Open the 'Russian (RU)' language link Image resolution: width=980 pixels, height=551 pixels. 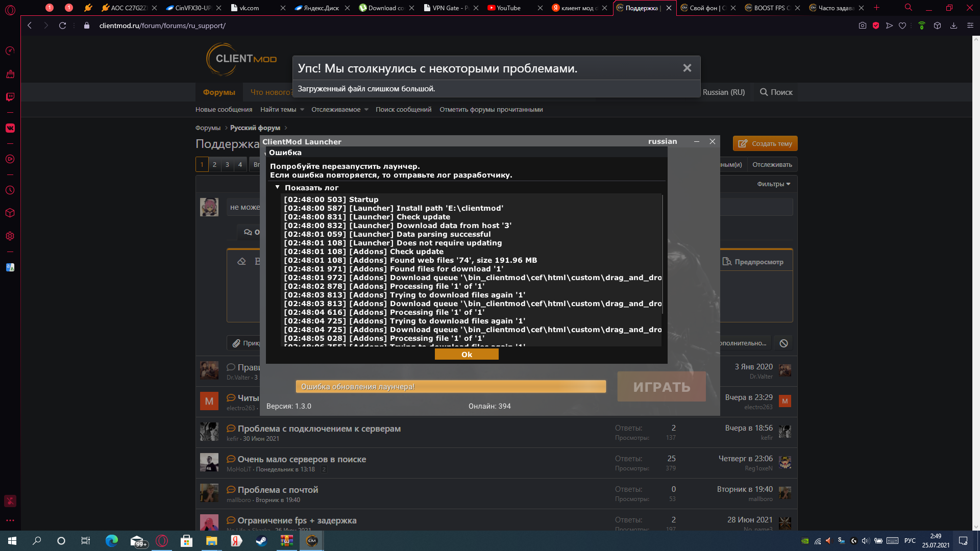(723, 92)
